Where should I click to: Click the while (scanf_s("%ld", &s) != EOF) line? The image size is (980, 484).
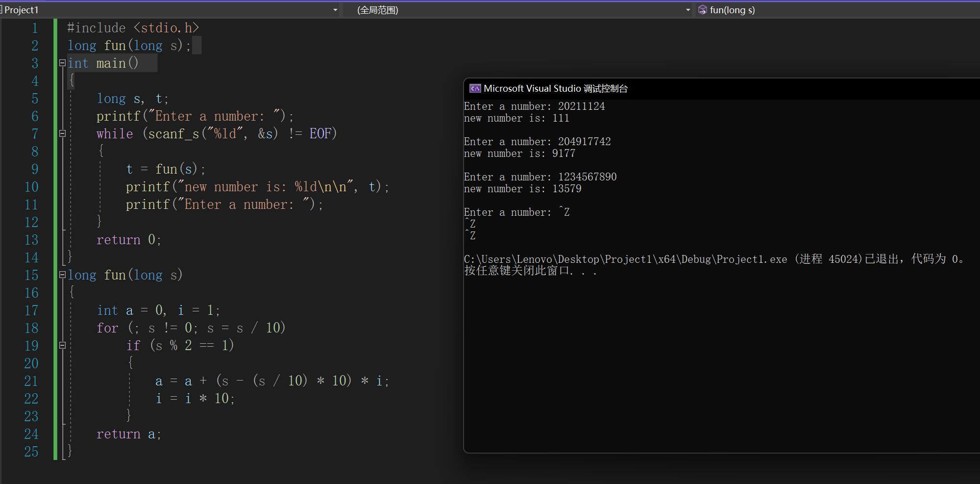tap(217, 134)
